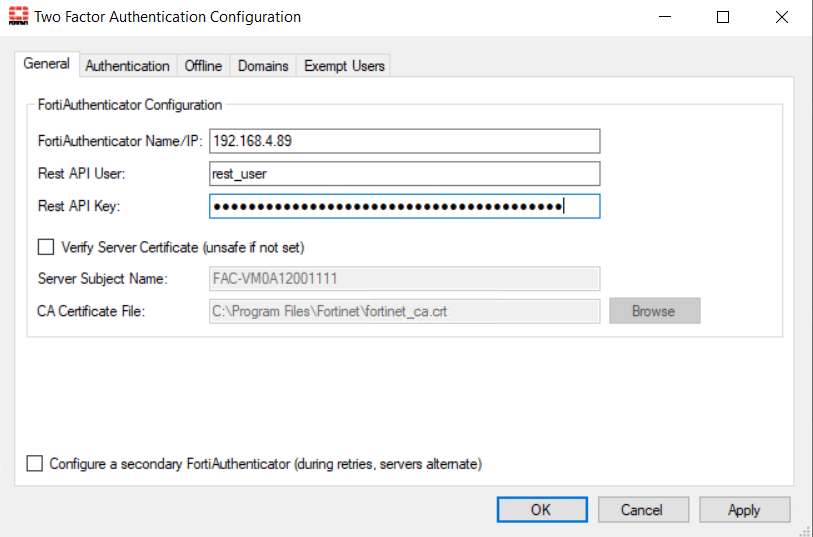
Task: Switch to the Authentication tab
Action: coord(127,66)
